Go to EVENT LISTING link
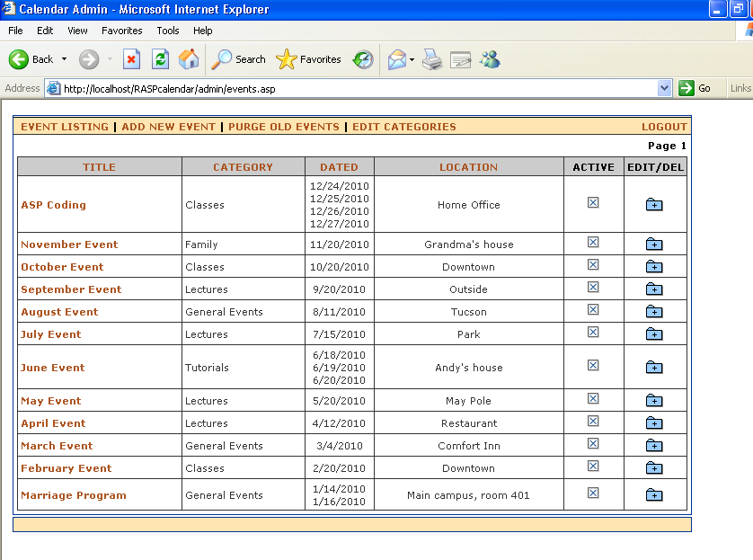The height and width of the screenshot is (560, 753). 65,127
